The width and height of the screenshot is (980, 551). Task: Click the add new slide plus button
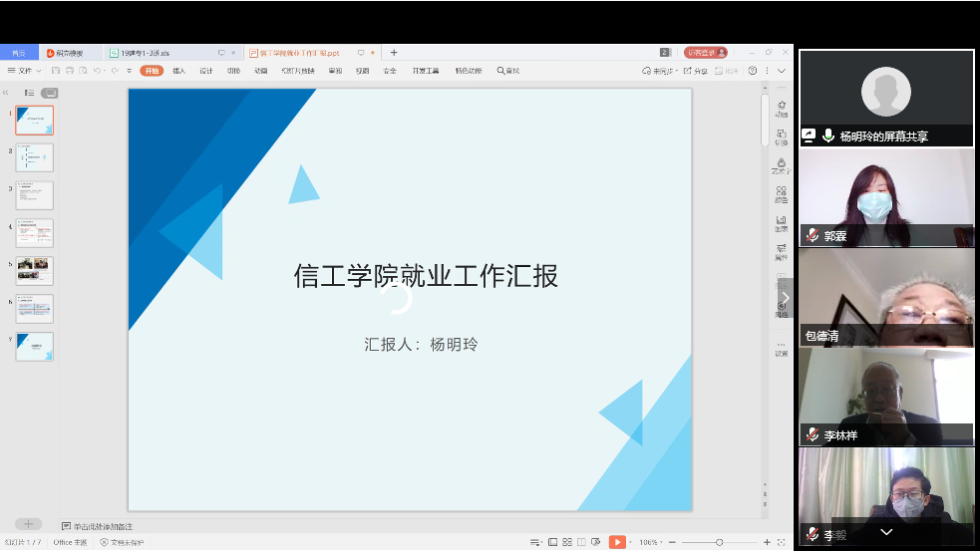(28, 523)
